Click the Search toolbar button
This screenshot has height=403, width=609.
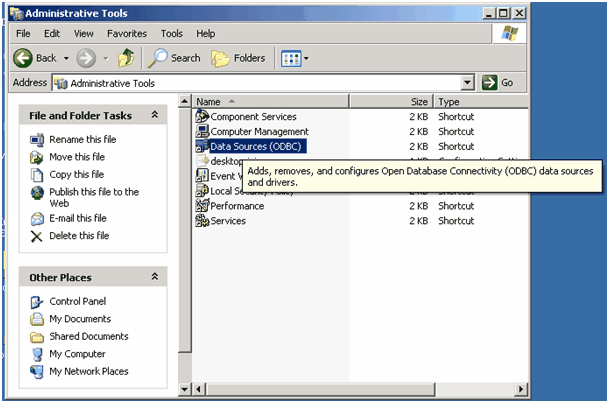coord(175,58)
